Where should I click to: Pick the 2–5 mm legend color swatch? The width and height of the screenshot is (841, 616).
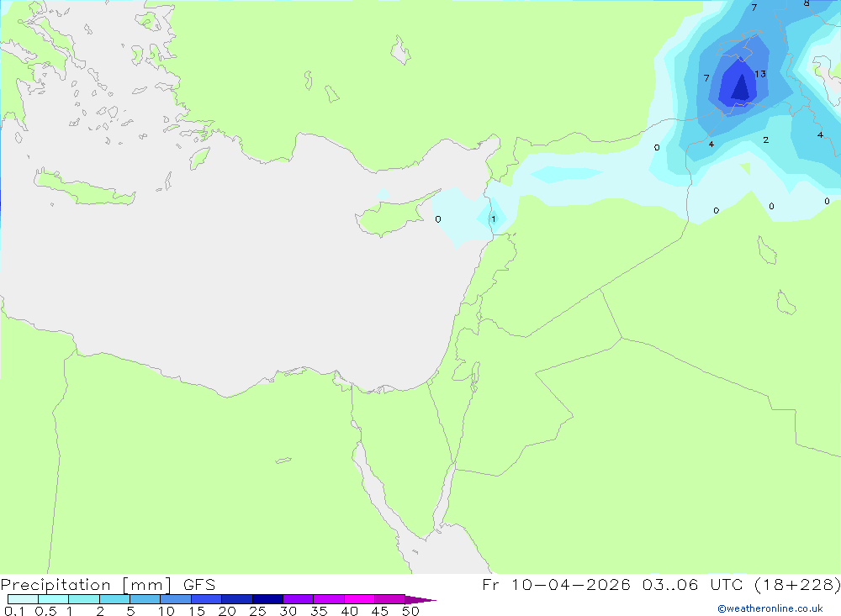[x=114, y=599]
